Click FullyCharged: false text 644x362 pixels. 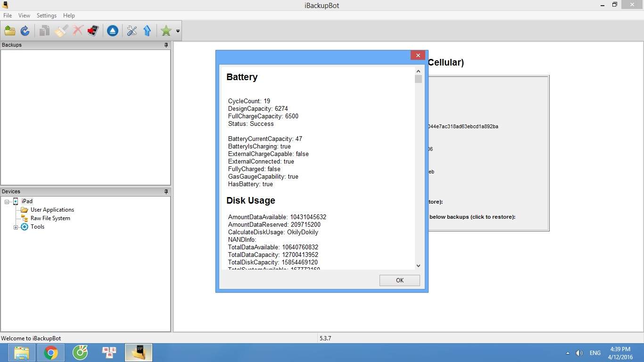[254, 169]
